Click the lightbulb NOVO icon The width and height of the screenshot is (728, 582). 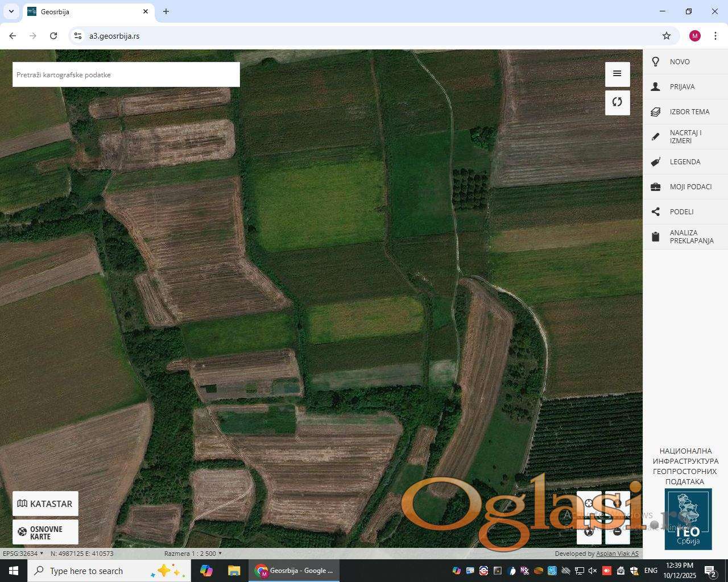pyautogui.click(x=656, y=62)
